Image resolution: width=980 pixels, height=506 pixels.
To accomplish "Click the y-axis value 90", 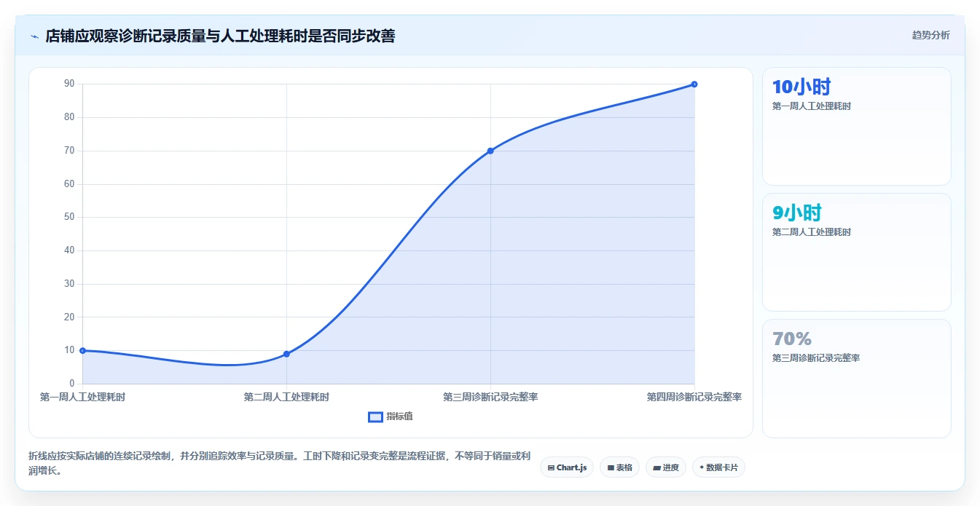I will pyautogui.click(x=69, y=84).
